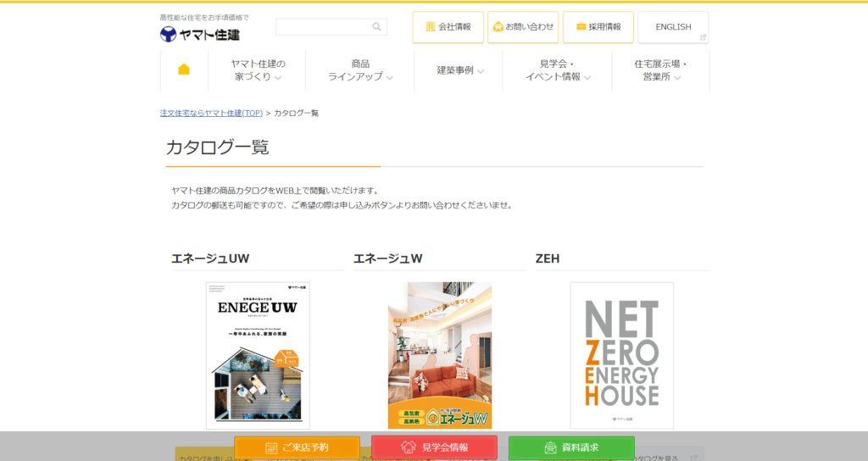This screenshot has width=868, height=461.
Task: Expand chevron beside ラインアップ
Action: pos(390,78)
